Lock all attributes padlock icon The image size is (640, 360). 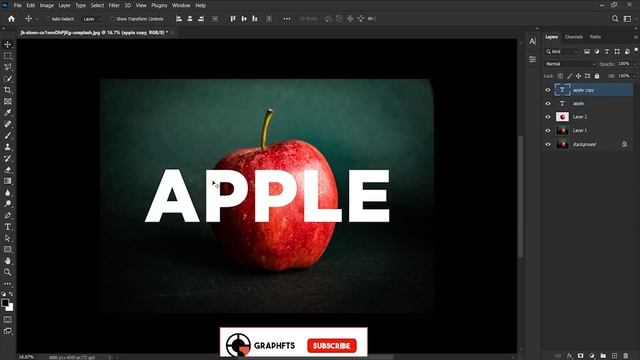coord(597,76)
